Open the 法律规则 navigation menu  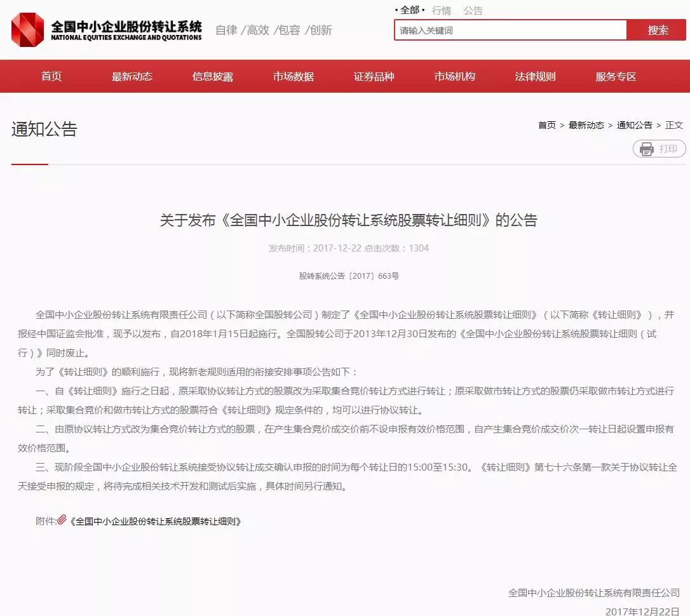click(535, 76)
